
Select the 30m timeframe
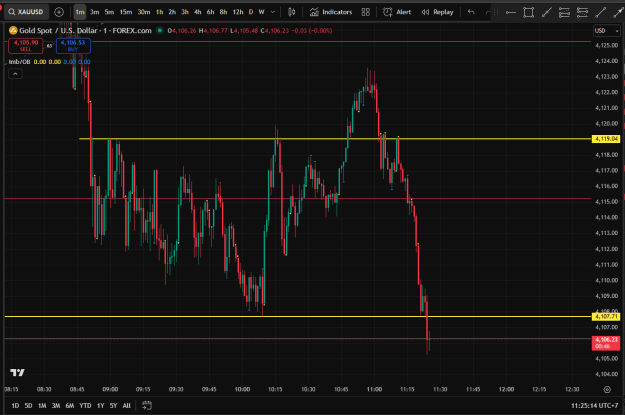point(143,12)
